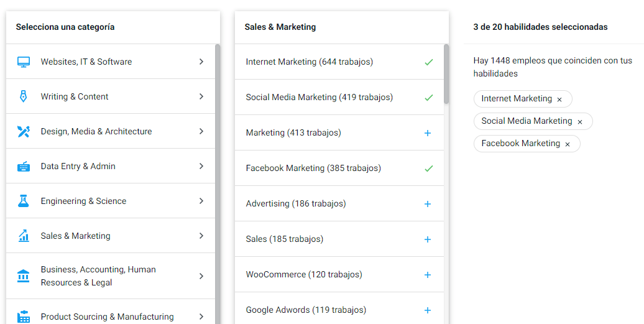
Task: Add Advertising skill with plus icon
Action: pos(428,204)
